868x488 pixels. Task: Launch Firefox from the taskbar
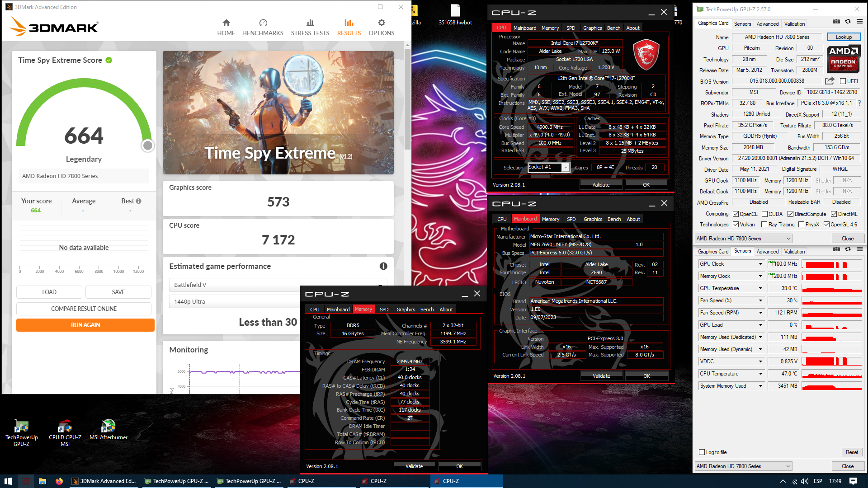click(x=59, y=481)
